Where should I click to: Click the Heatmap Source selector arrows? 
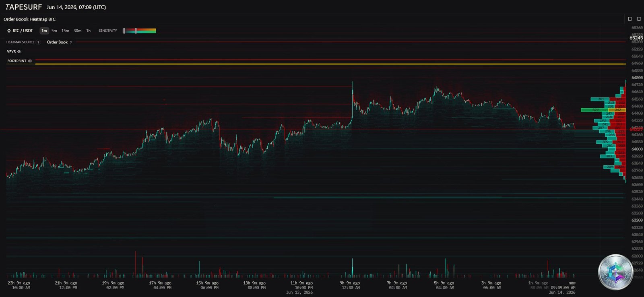coord(71,42)
